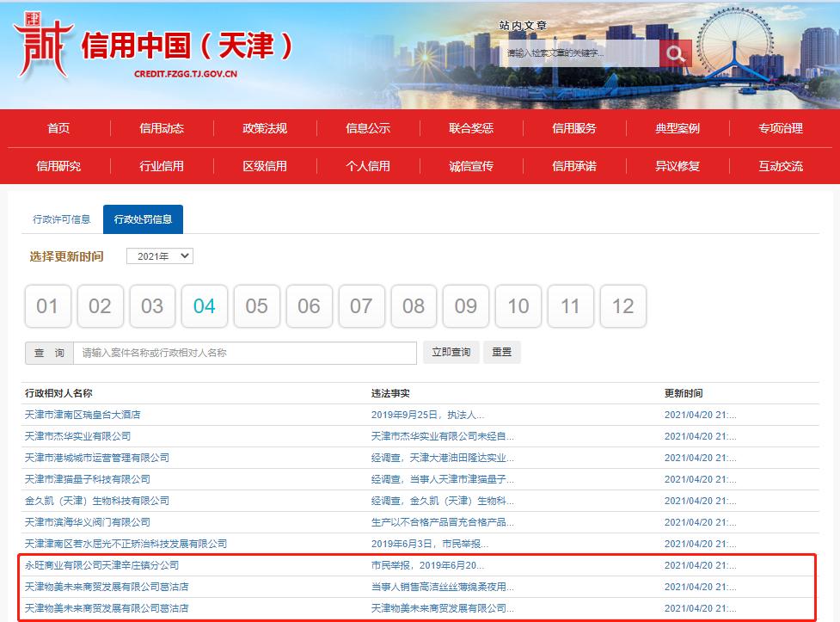Viewport: 840px width, 622px height.
Task: Open the 2021年 year dropdown
Action: 160,256
